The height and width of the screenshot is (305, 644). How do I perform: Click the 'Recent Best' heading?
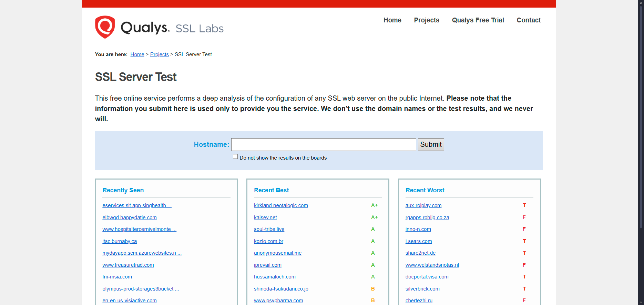coord(272,190)
